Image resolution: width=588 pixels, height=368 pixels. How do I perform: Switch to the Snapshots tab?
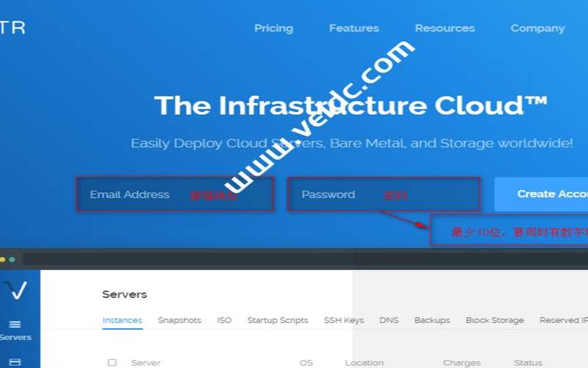(x=179, y=320)
